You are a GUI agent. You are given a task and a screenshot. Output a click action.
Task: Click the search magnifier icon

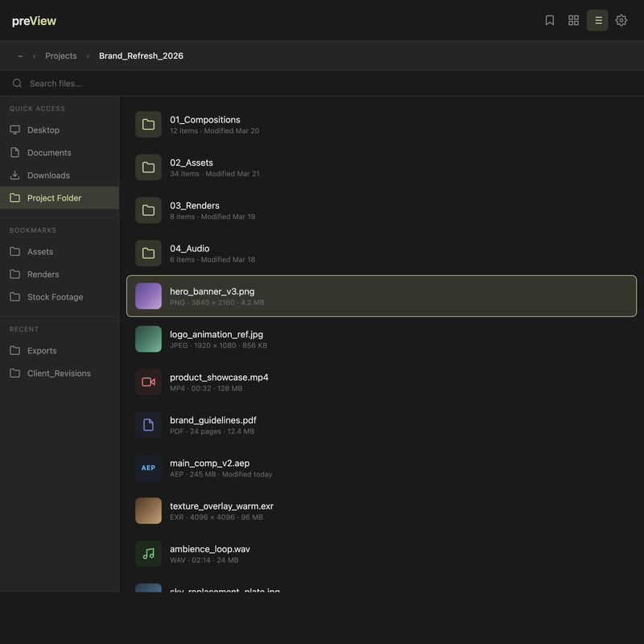click(x=17, y=84)
